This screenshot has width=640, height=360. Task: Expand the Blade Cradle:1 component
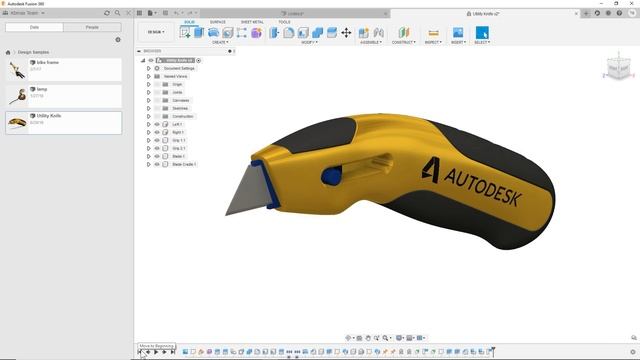coord(149,164)
